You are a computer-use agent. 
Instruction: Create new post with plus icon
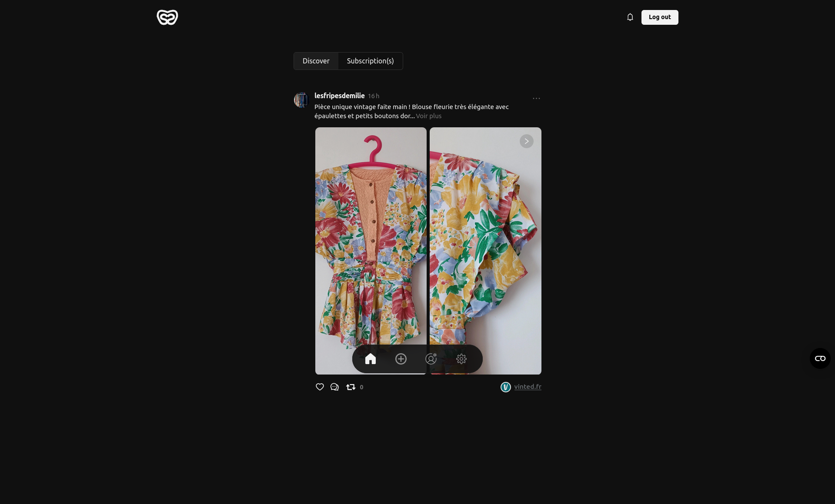[401, 359]
